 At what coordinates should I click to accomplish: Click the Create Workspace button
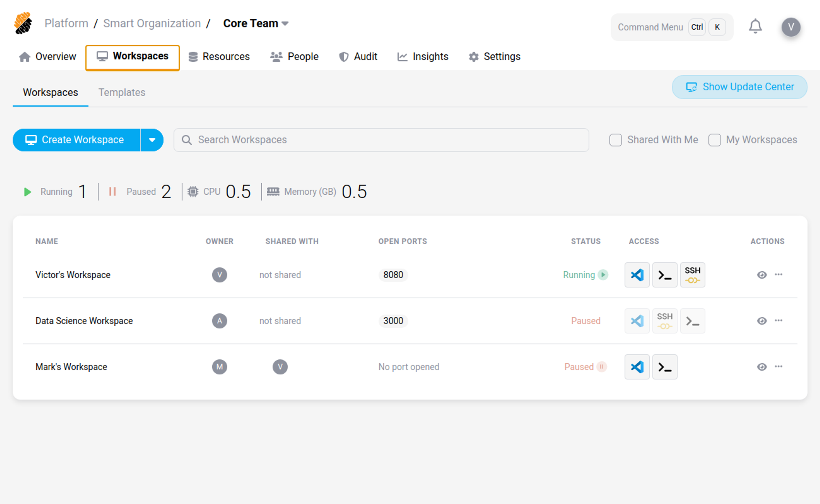click(76, 140)
